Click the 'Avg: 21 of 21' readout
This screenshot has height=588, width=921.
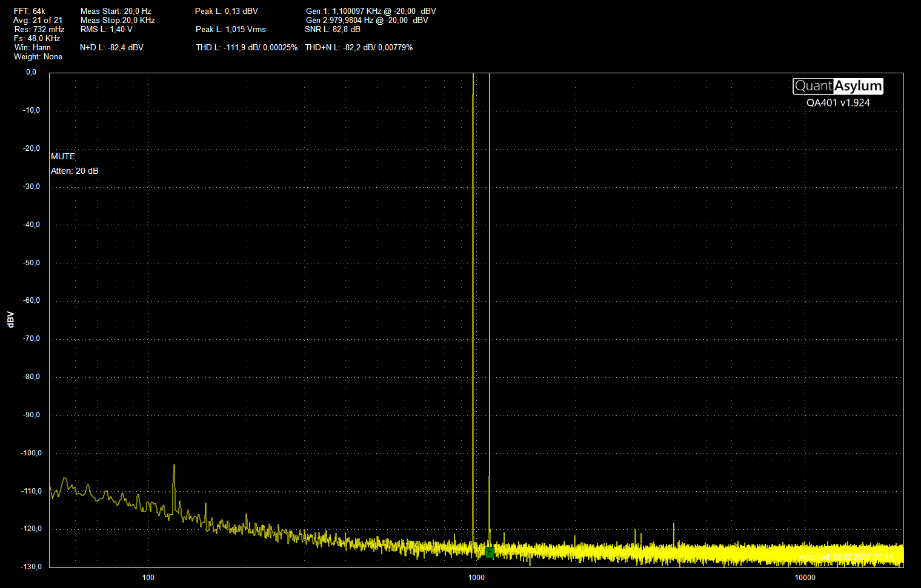pos(38,20)
